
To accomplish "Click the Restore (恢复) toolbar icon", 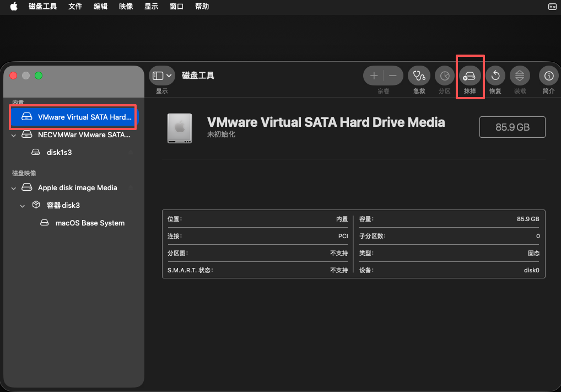I will pyautogui.click(x=495, y=76).
